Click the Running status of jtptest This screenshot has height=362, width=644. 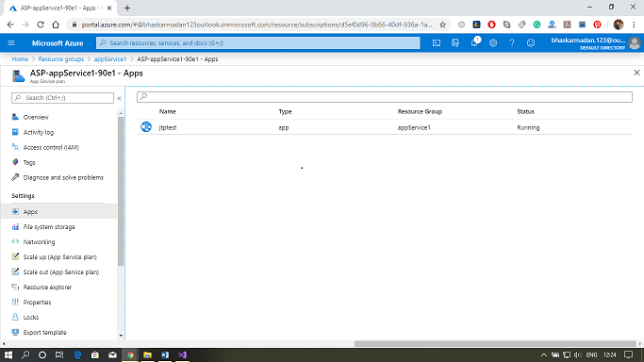click(528, 127)
